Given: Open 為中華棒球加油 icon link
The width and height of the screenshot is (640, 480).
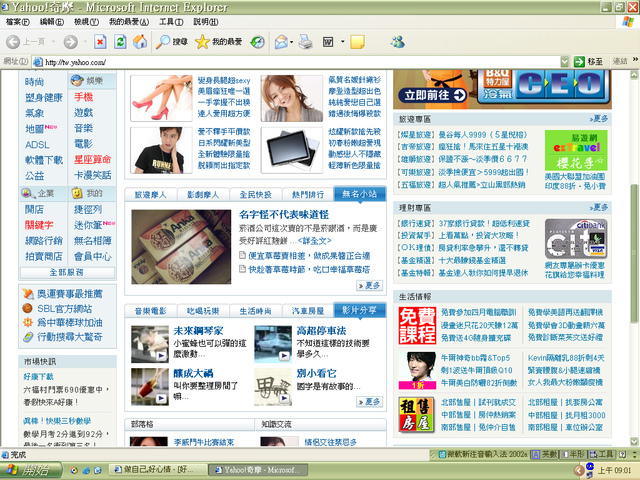Looking at the screenshot, I should 28,322.
